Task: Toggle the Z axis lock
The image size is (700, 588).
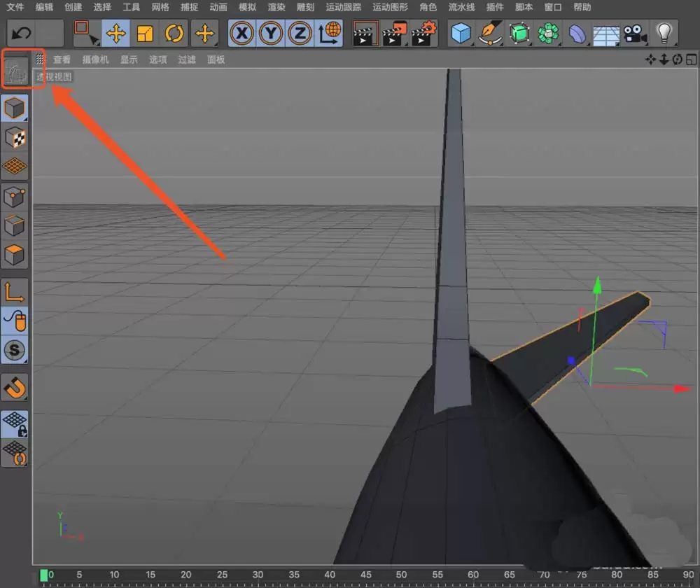Action: click(299, 33)
